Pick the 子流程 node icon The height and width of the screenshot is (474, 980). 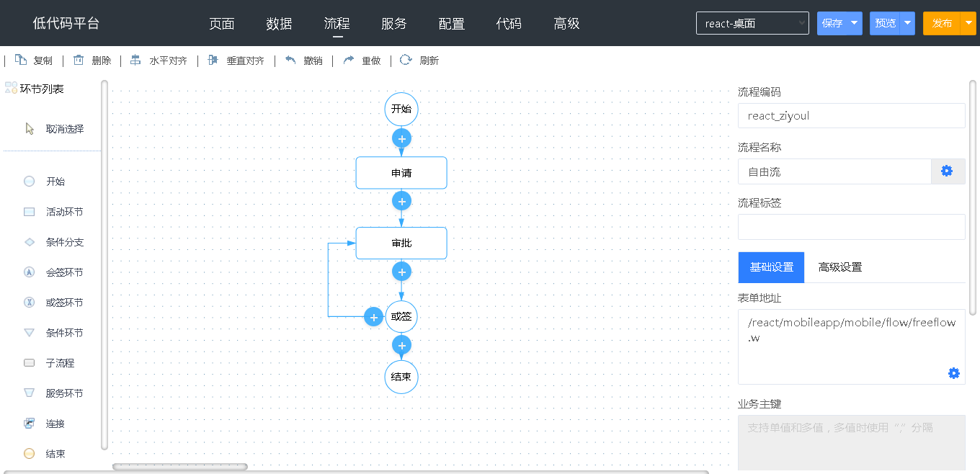[x=30, y=363]
